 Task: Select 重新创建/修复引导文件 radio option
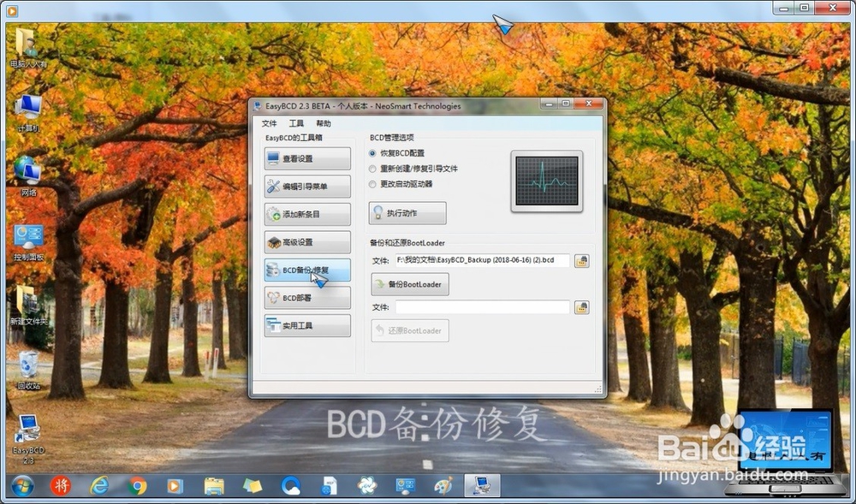click(413, 169)
